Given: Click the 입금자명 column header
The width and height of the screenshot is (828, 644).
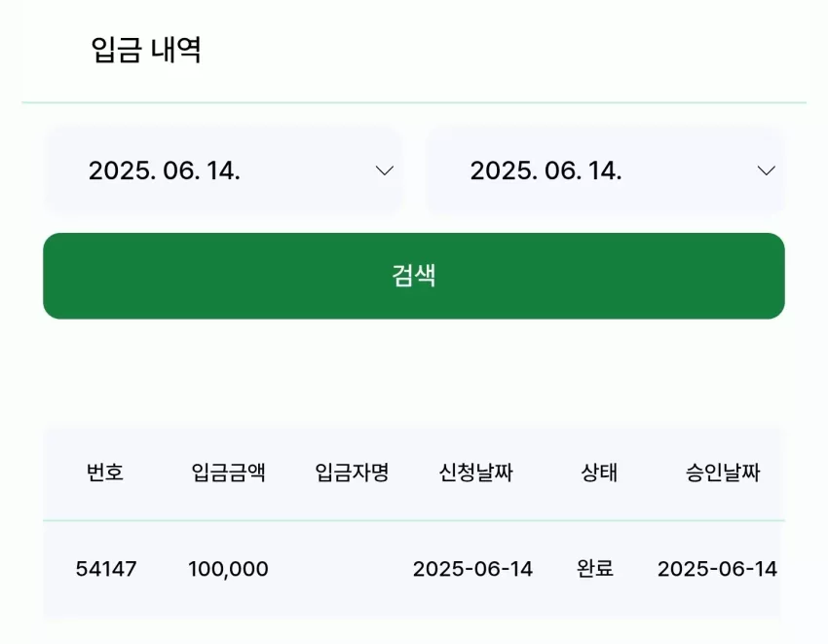Looking at the screenshot, I should [x=352, y=473].
